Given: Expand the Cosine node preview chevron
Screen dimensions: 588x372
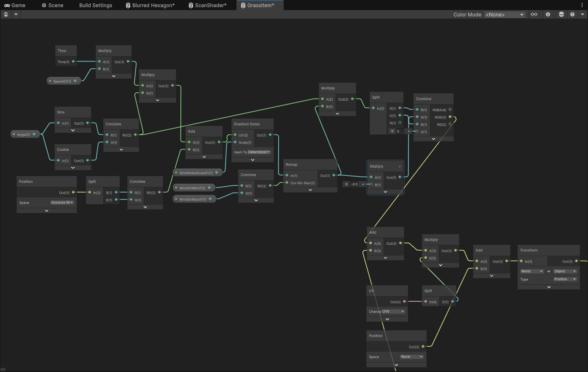Looking at the screenshot, I should [73, 168].
